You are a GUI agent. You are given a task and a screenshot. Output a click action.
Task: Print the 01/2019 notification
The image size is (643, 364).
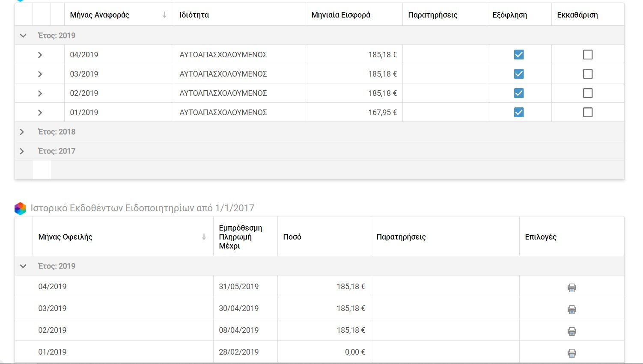(x=572, y=353)
